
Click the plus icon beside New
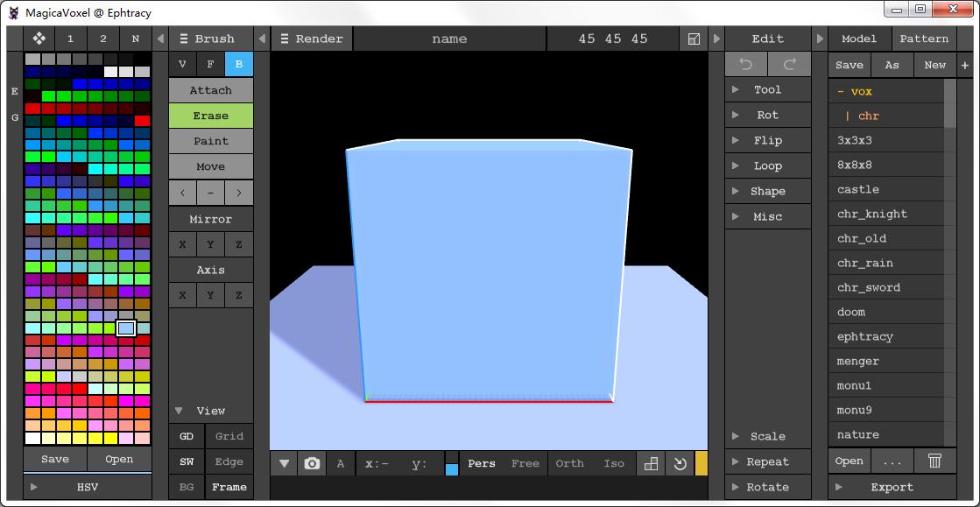tap(965, 65)
